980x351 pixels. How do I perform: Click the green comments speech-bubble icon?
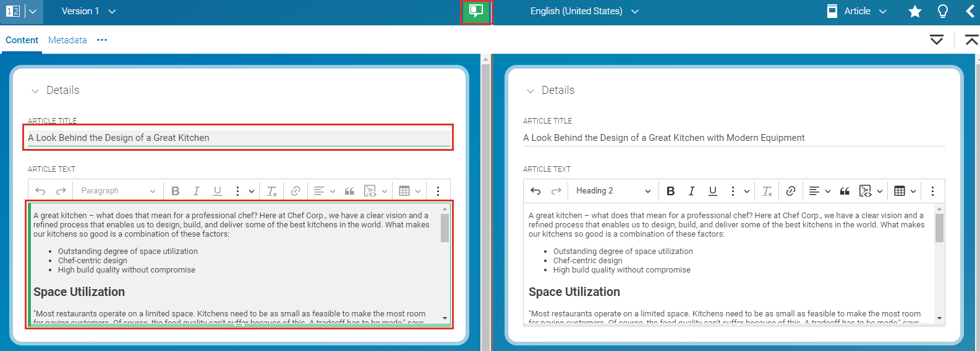[475, 11]
